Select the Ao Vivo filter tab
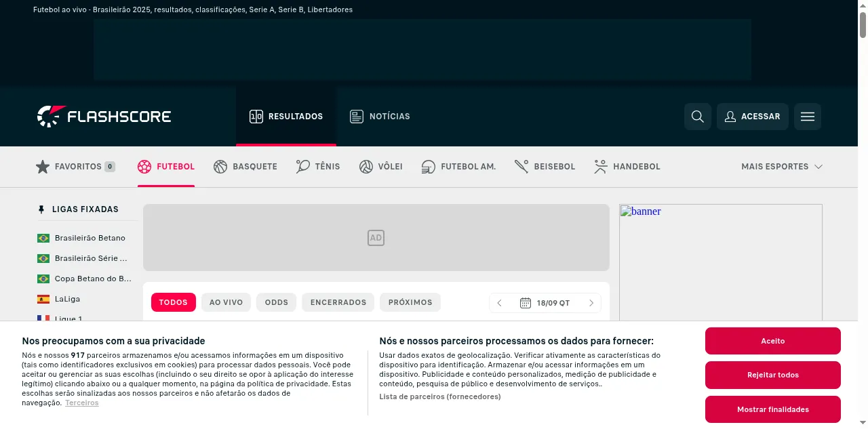This screenshot has height=429, width=868. [226, 302]
